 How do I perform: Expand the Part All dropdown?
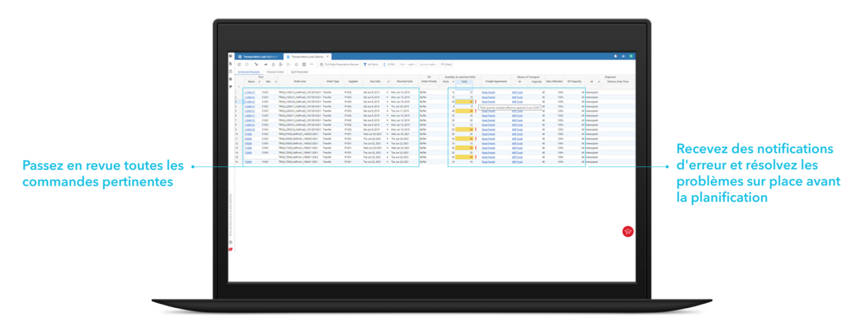407,64
